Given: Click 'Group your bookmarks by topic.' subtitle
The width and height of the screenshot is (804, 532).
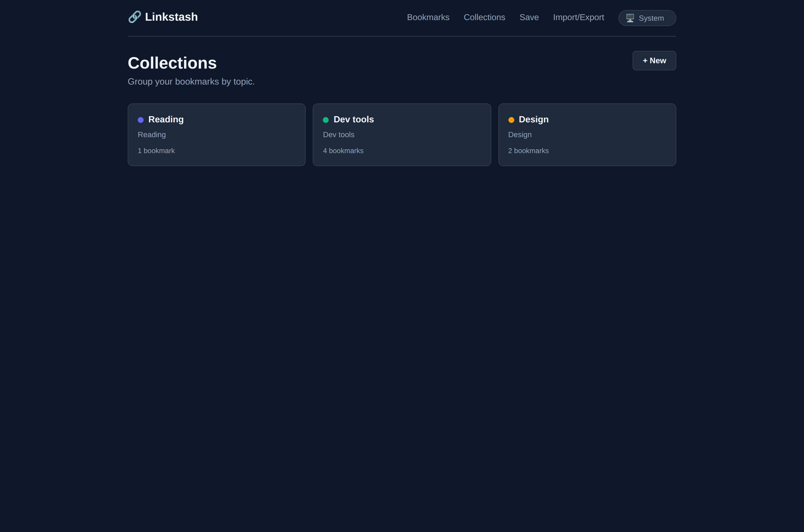Looking at the screenshot, I should [x=191, y=82].
